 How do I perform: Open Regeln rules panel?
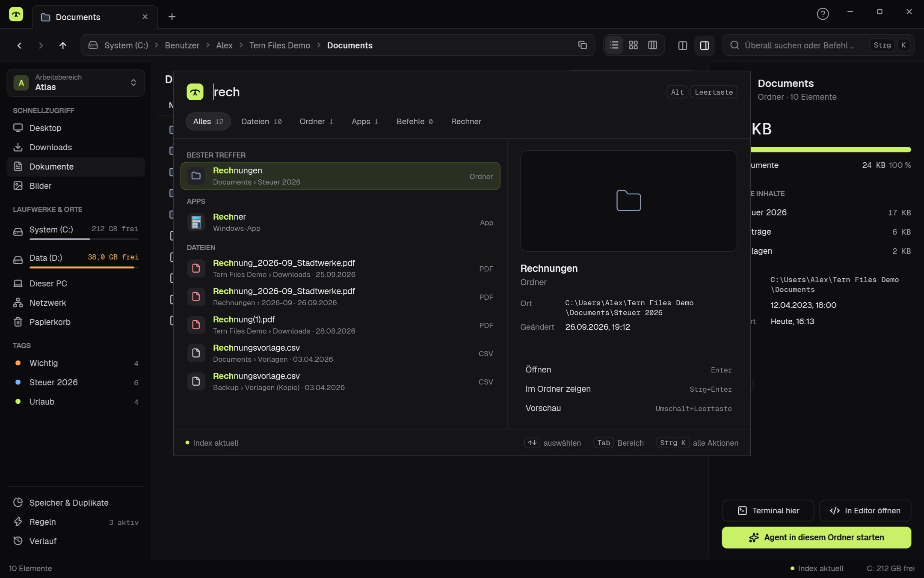point(76,522)
